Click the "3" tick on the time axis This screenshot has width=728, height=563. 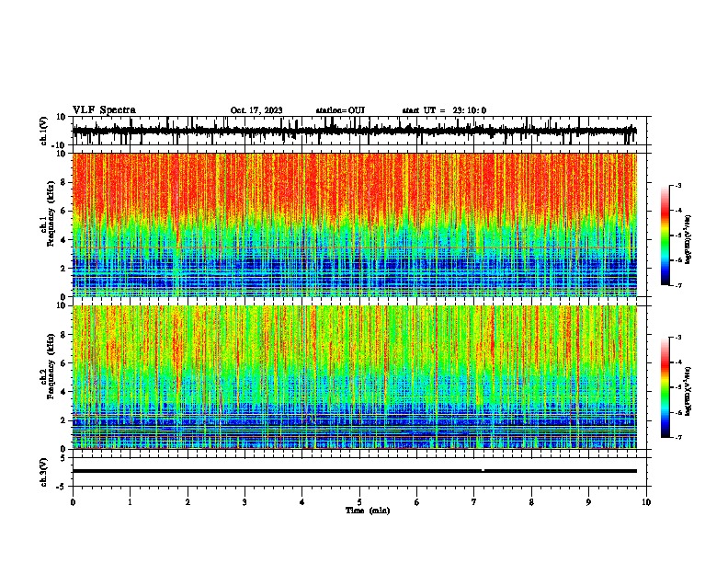245,502
